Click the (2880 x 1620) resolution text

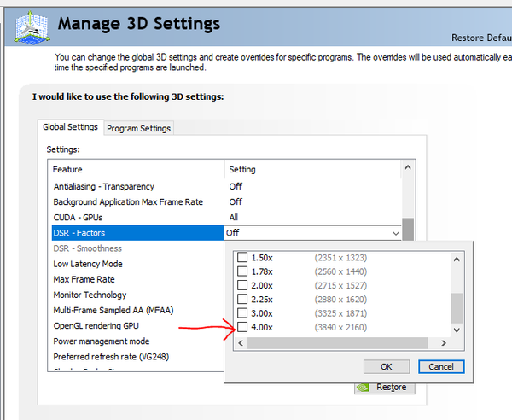(x=340, y=300)
